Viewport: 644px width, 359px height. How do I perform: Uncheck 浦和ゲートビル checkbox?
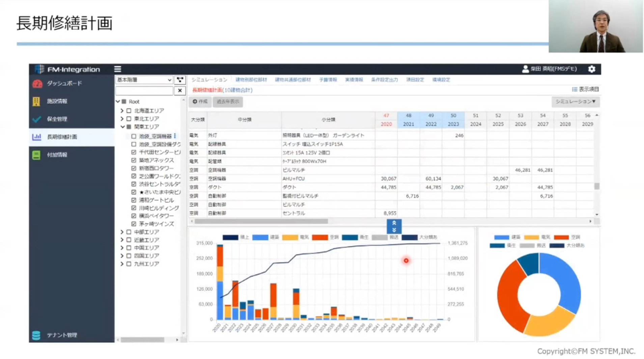point(134,200)
